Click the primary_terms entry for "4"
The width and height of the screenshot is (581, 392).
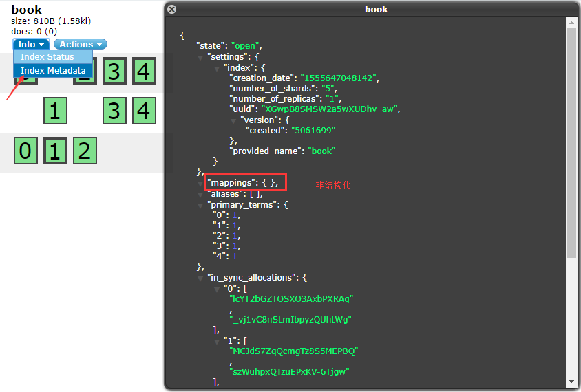225,256
